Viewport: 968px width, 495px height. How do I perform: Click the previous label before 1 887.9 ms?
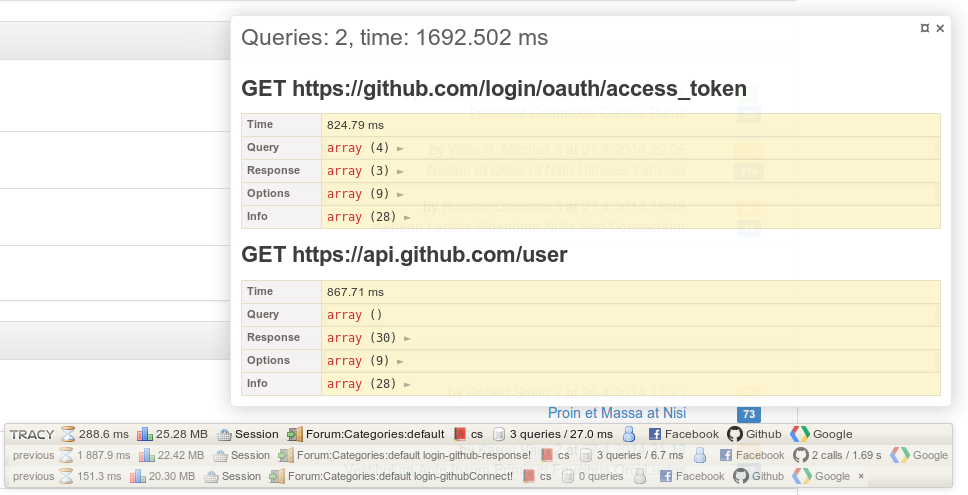click(33, 455)
